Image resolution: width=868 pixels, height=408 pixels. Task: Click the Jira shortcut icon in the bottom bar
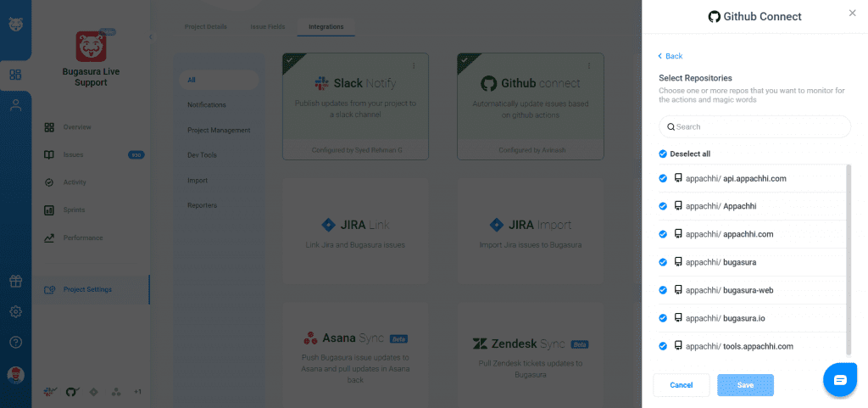click(x=93, y=392)
